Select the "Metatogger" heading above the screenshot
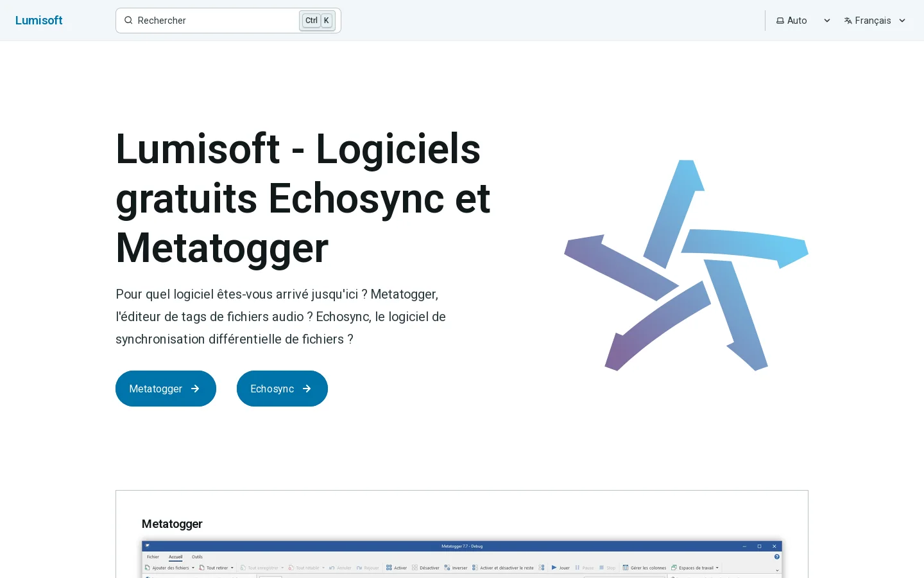The image size is (924, 578). [x=172, y=524]
